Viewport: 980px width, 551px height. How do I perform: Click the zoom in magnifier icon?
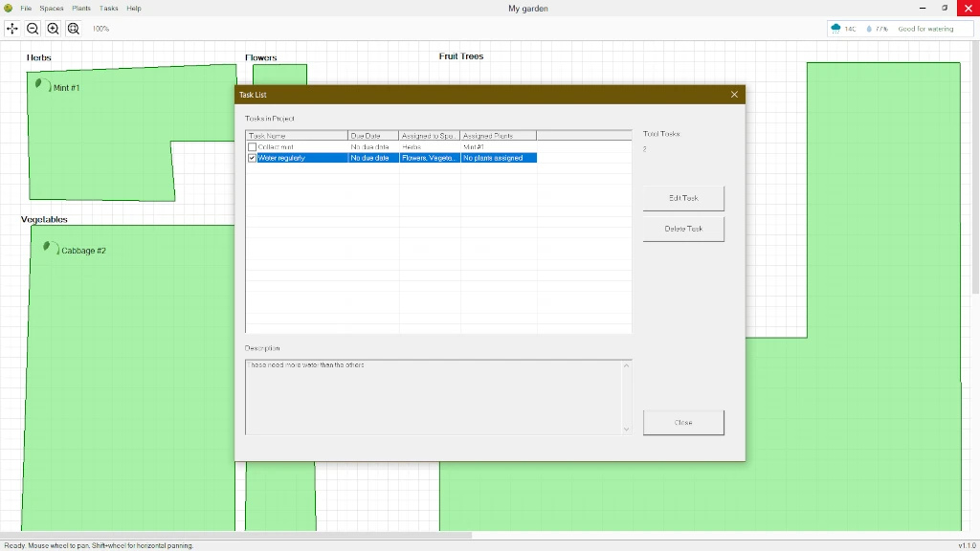coord(53,29)
